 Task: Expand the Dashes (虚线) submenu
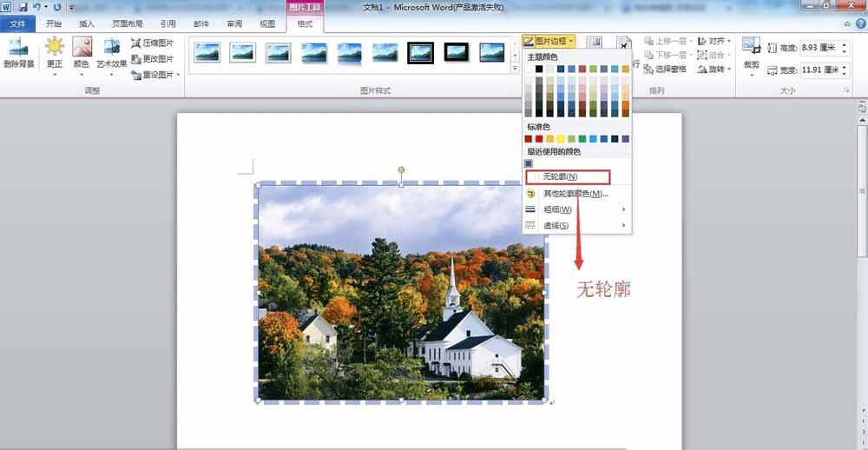click(x=576, y=226)
